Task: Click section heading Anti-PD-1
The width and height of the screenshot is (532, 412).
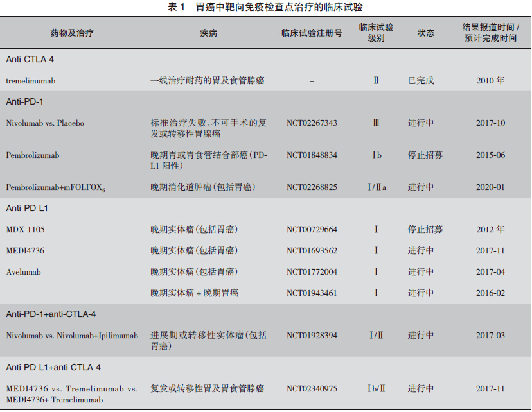Action: point(25,101)
